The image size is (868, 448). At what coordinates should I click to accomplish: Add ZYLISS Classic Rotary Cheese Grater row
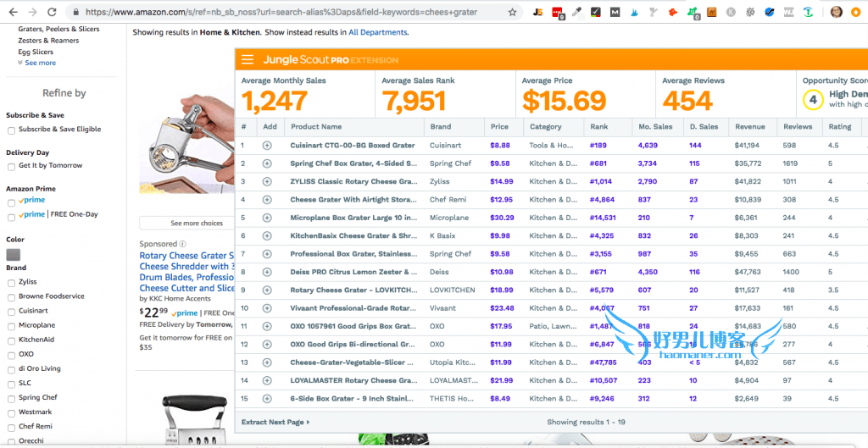pyautogui.click(x=267, y=181)
